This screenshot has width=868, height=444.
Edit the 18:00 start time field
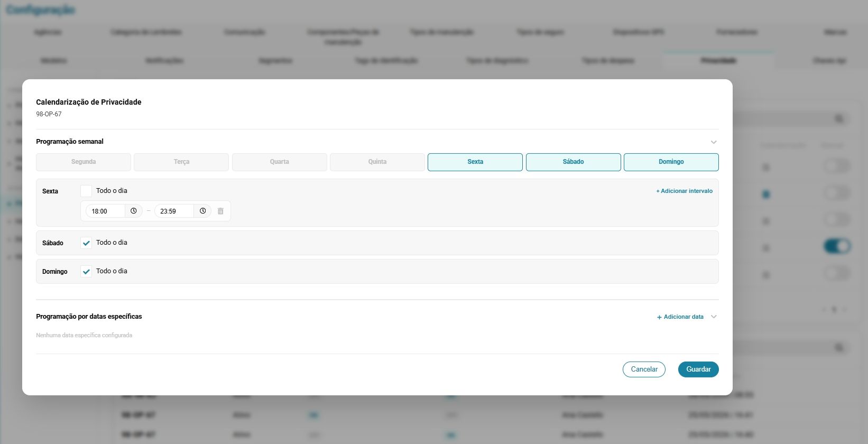coord(106,211)
